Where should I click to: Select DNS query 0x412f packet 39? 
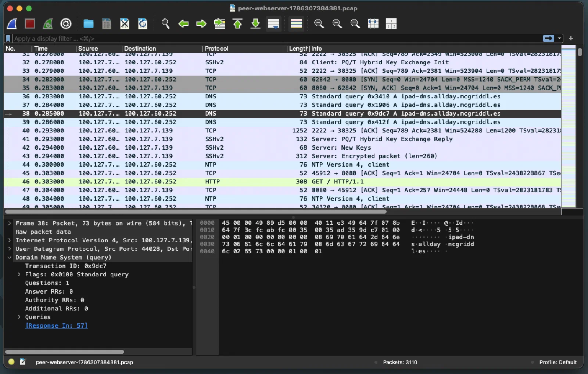pyautogui.click(x=282, y=122)
